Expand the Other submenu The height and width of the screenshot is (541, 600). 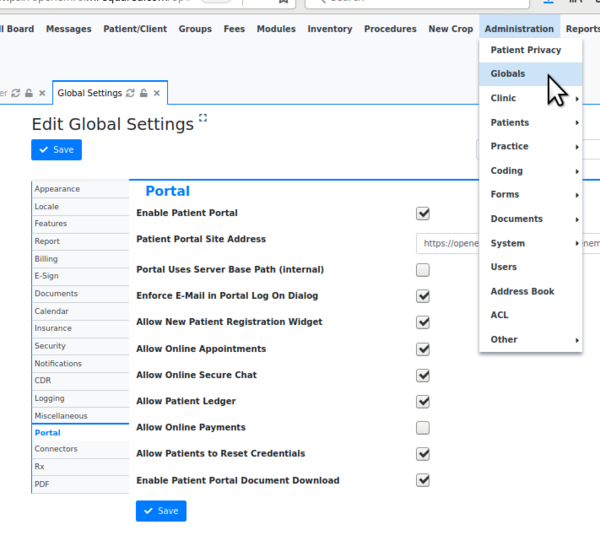coord(530,340)
